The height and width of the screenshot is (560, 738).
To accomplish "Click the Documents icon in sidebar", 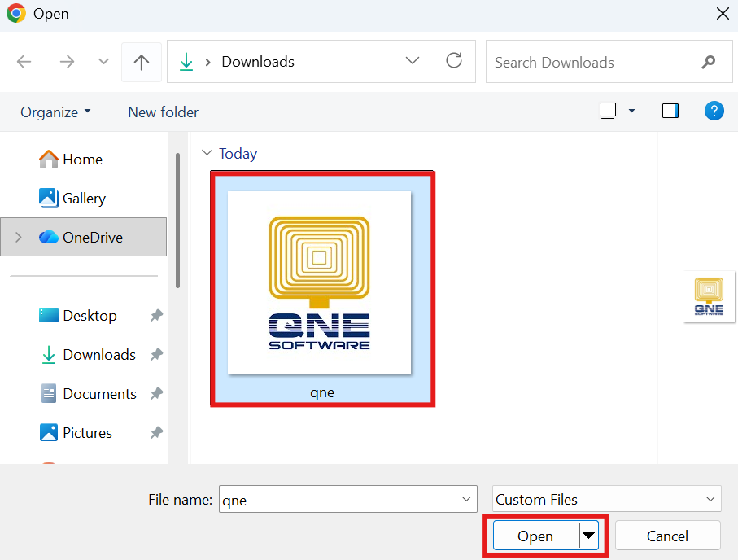I will tap(49, 393).
